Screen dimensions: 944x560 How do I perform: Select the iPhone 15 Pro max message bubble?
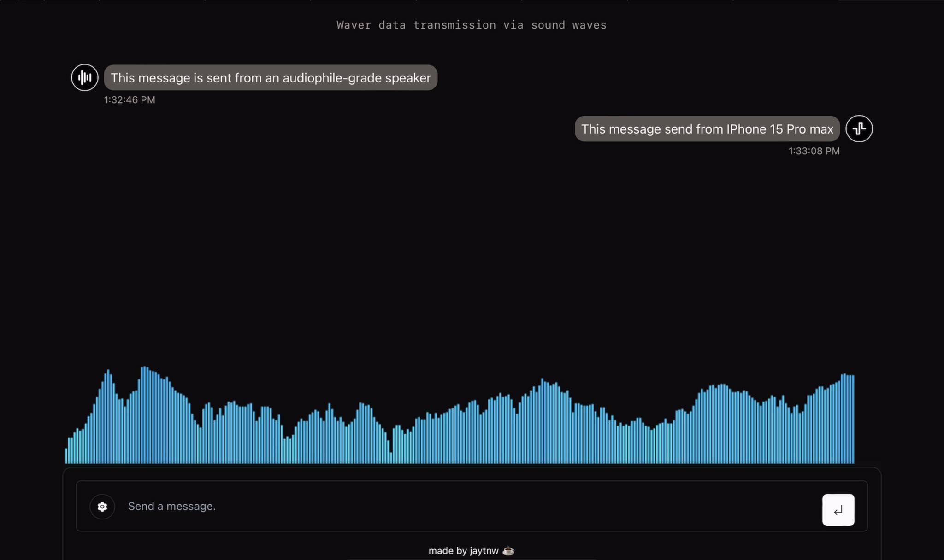(707, 129)
